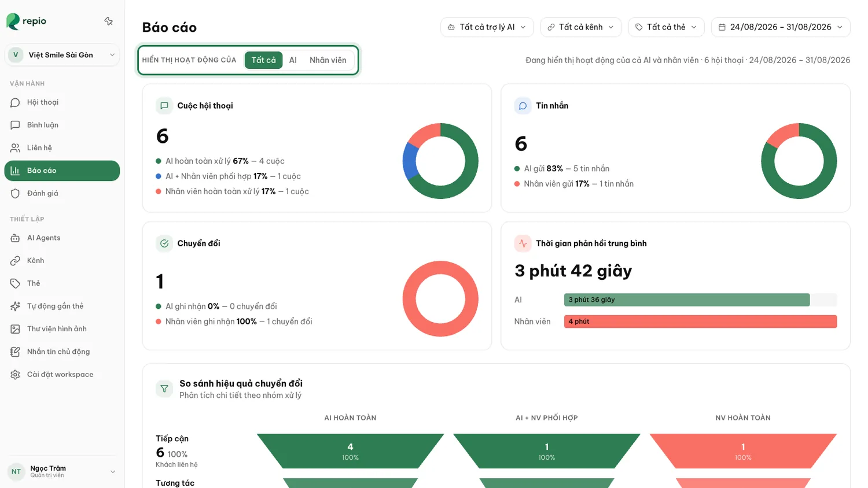This screenshot has height=488, width=868.
Task: Navigate to Liên hệ
Action: (x=62, y=148)
